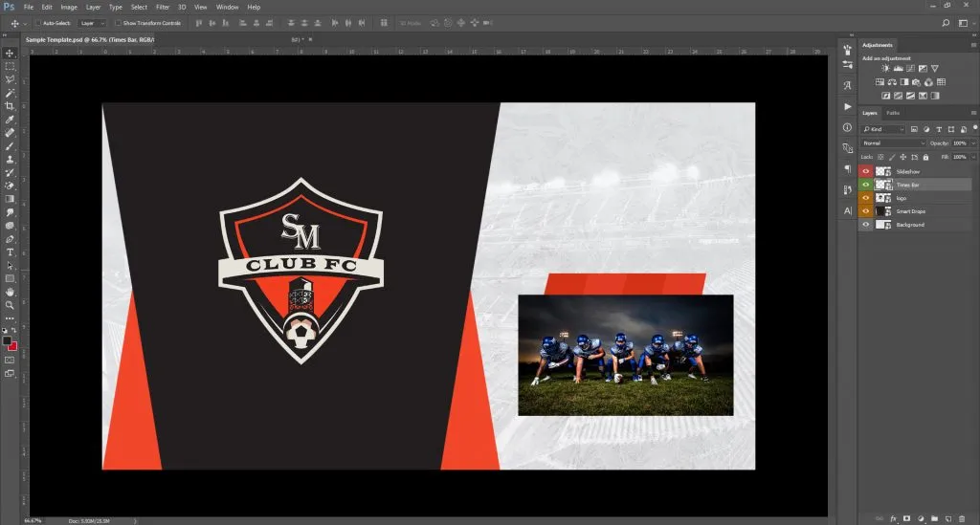The height and width of the screenshot is (525, 980).
Task: Choose the Magic Wand tool
Action: pos(10,93)
